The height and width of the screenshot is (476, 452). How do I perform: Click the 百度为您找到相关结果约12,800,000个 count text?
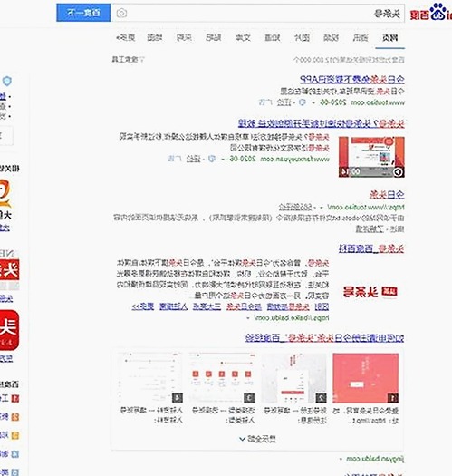pyautogui.click(x=349, y=60)
